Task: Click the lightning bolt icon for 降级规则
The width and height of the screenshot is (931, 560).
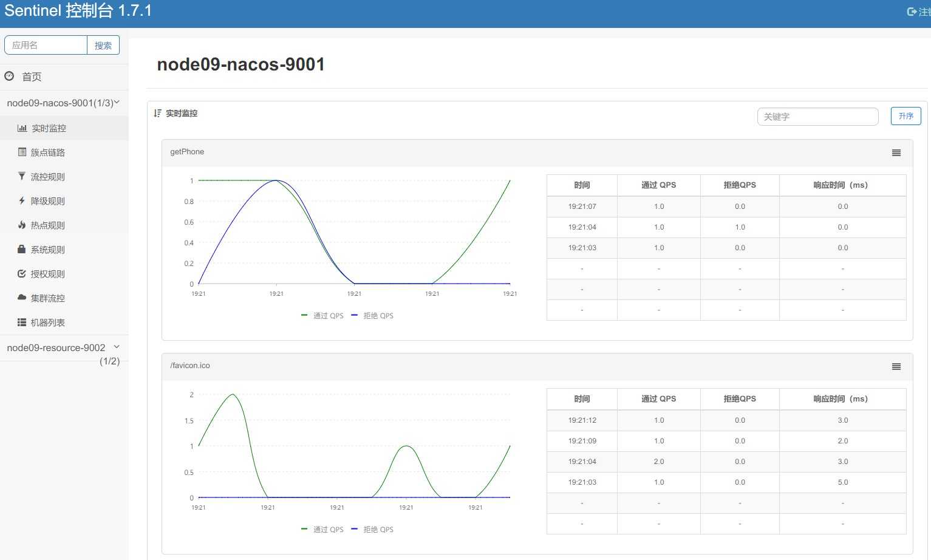Action: point(22,201)
